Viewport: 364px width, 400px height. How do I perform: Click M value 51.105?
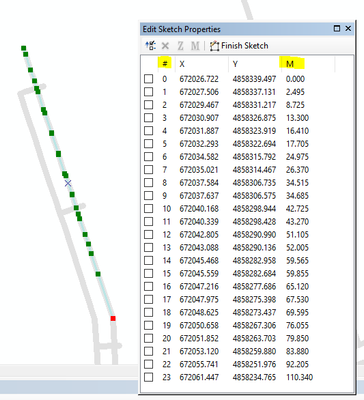(x=297, y=235)
